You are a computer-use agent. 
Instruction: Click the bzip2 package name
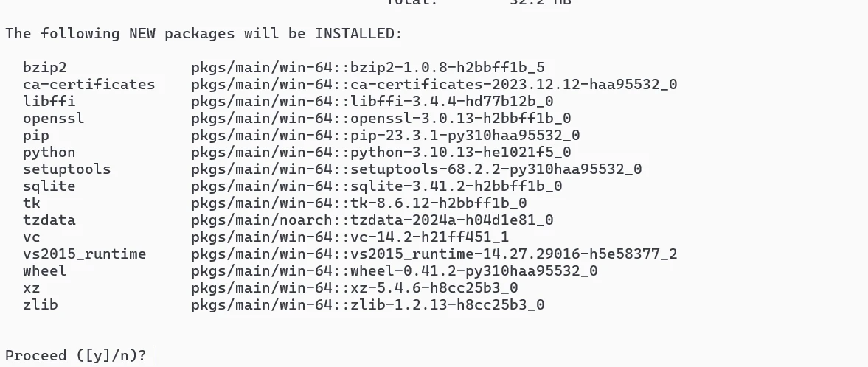45,68
